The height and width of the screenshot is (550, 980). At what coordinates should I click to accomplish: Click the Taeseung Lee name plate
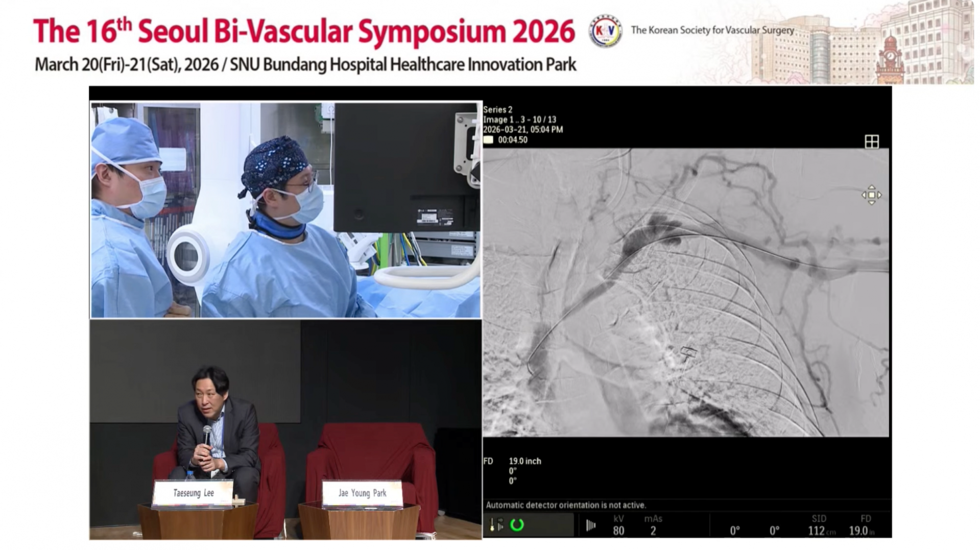click(x=193, y=493)
